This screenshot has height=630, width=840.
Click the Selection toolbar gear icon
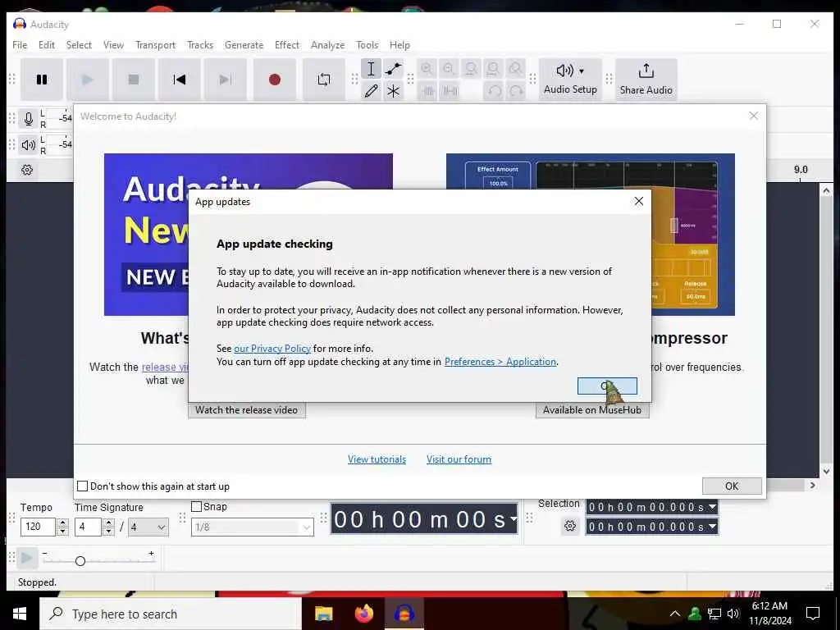click(x=570, y=526)
